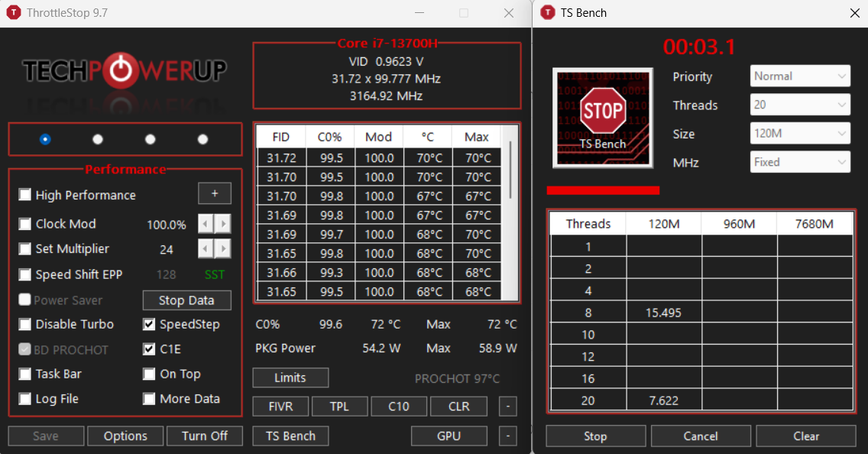
Task: Open the Limits window
Action: (x=290, y=378)
